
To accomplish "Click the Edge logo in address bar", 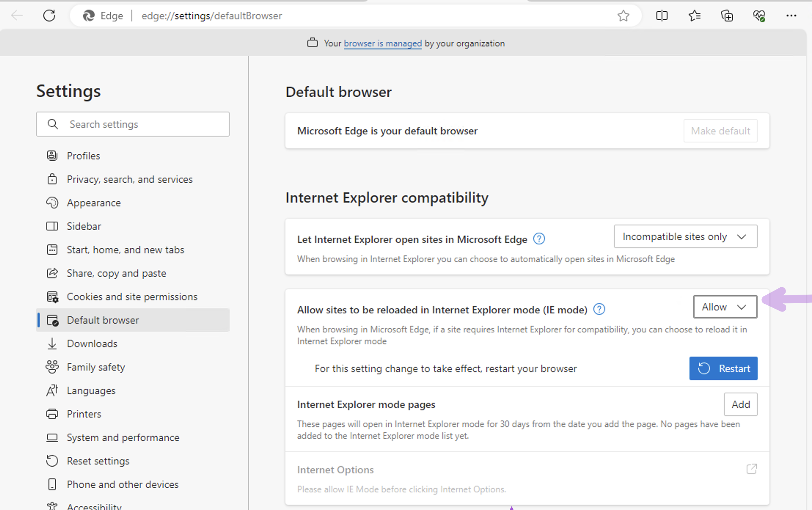I will (x=88, y=16).
